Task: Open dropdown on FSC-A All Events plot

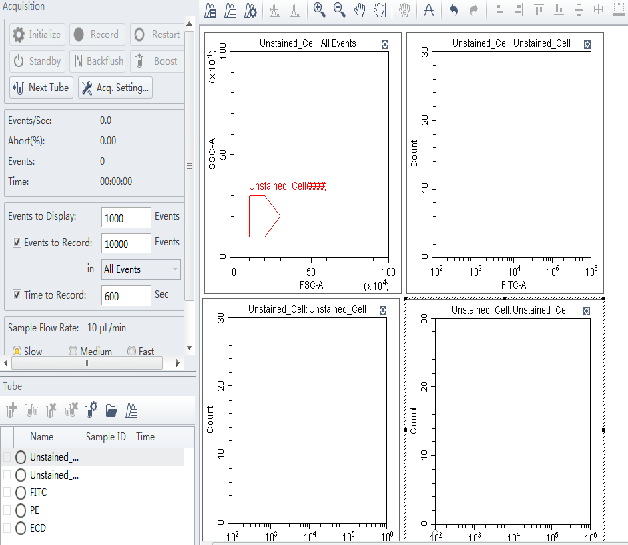Action: [x=385, y=45]
